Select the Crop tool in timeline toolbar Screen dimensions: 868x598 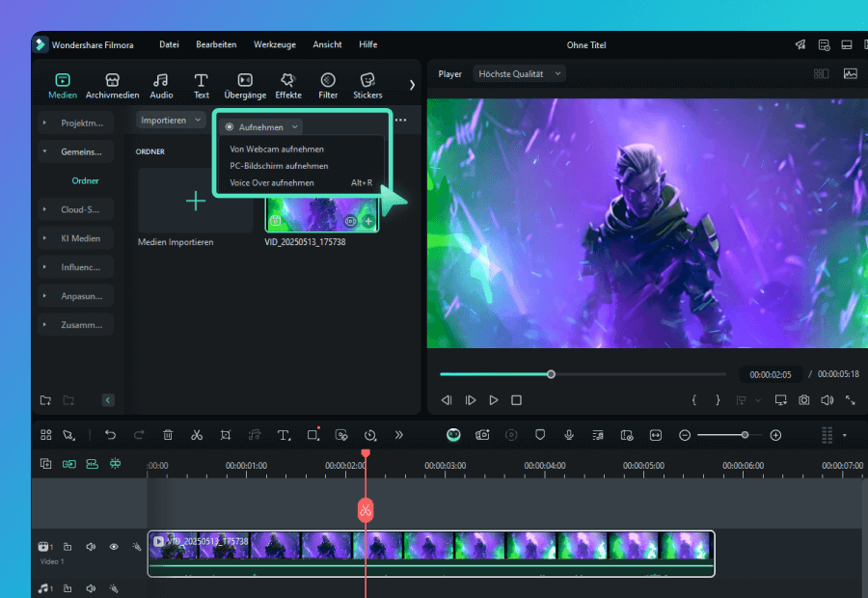pyautogui.click(x=226, y=435)
